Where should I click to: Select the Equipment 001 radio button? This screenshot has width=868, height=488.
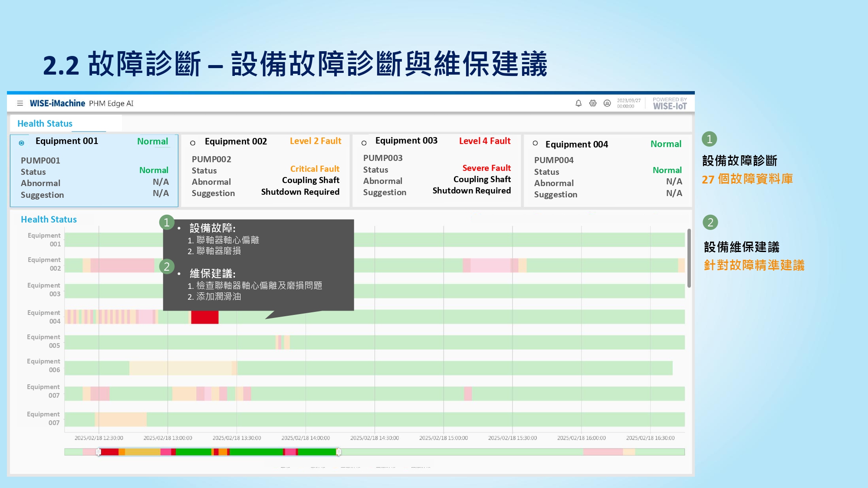coord(21,143)
